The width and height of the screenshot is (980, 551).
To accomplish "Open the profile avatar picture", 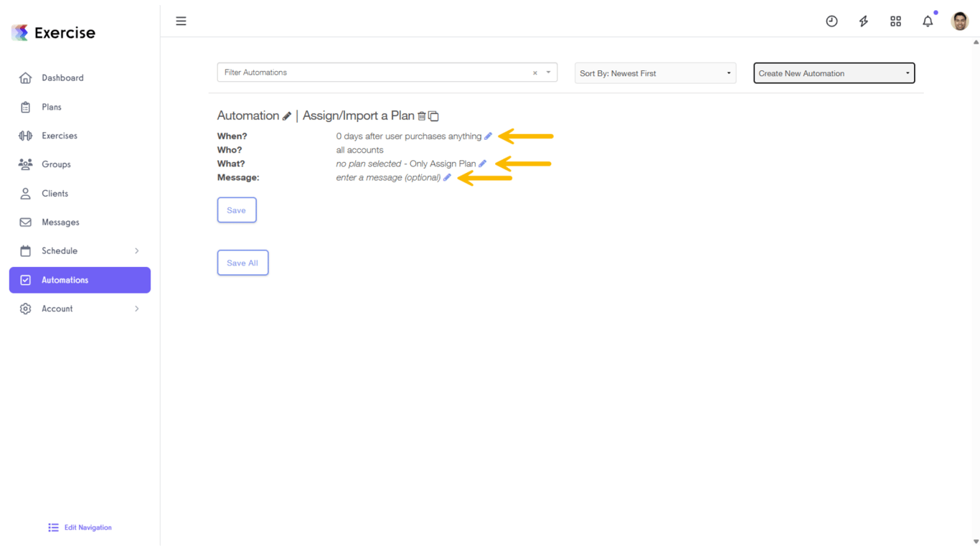I will (959, 21).
